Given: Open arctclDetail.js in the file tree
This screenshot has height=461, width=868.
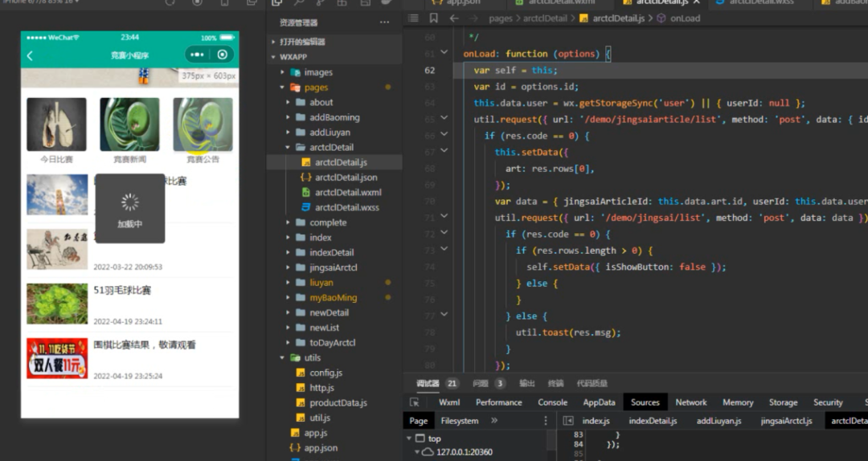Looking at the screenshot, I should point(341,162).
